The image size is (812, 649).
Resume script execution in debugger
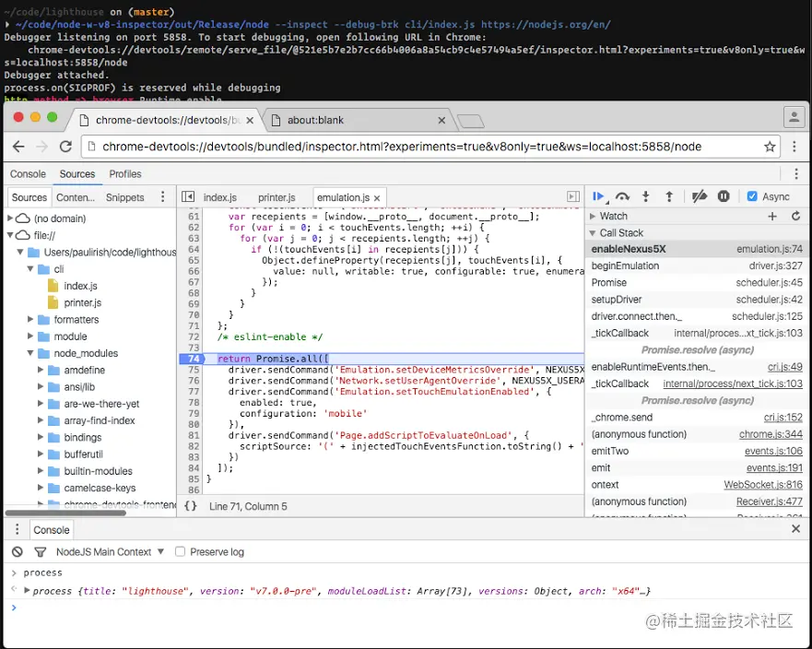click(599, 196)
